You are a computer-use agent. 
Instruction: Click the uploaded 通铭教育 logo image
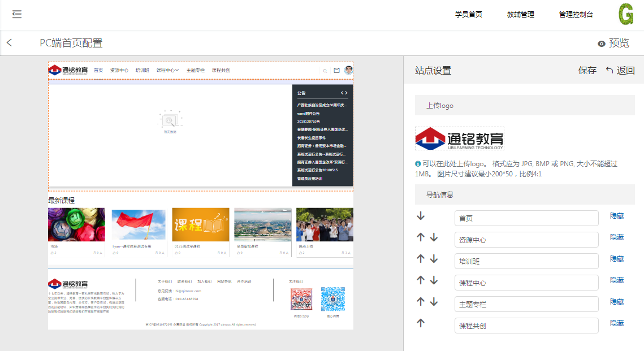(x=459, y=138)
